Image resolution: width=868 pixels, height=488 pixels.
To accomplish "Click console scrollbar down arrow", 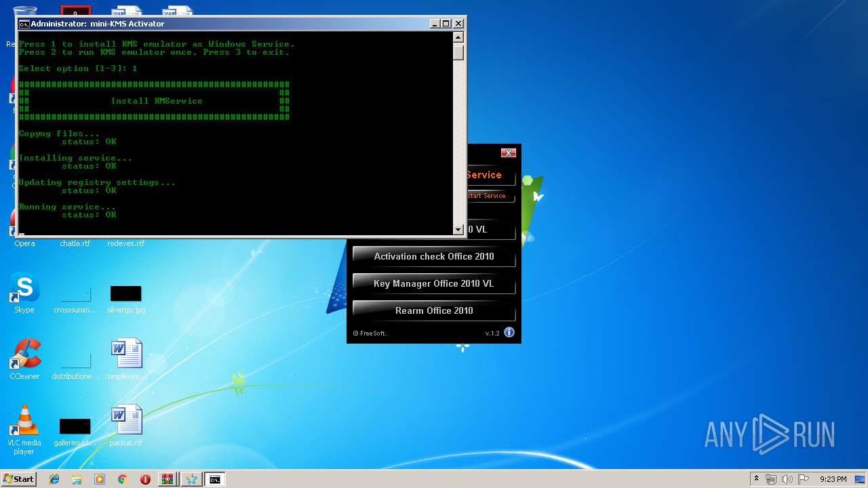I will [458, 230].
